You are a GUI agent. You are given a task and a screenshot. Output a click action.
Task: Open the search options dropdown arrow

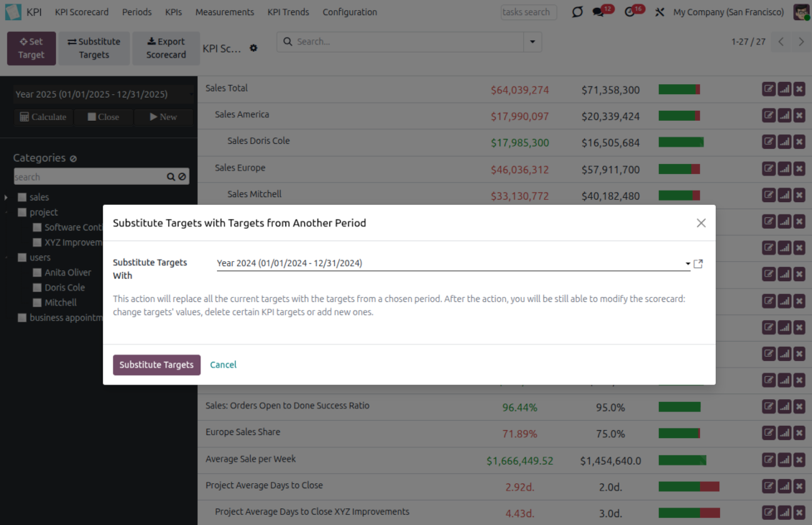click(x=532, y=42)
